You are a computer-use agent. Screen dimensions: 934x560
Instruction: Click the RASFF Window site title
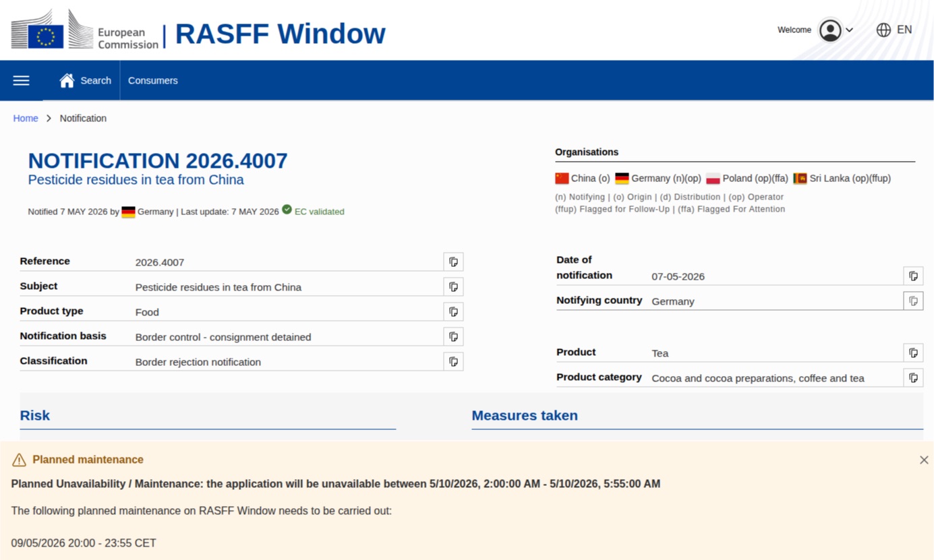point(281,34)
